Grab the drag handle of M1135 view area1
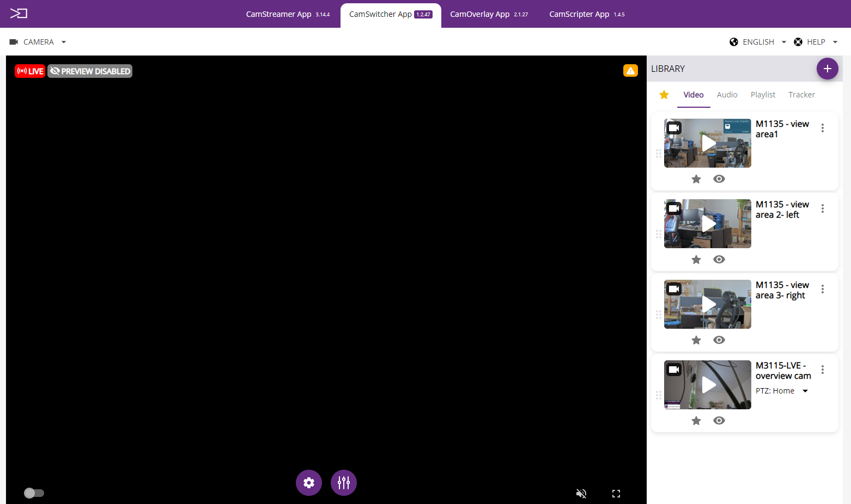The height and width of the screenshot is (504, 851). click(659, 153)
